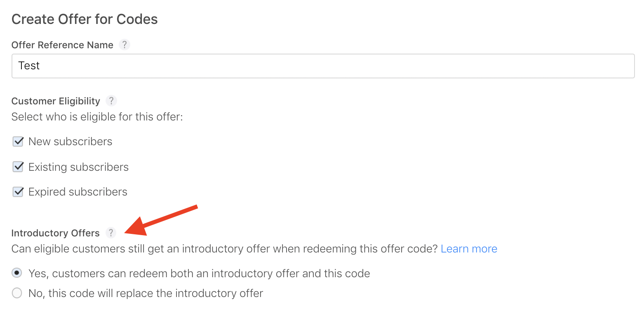Image resolution: width=644 pixels, height=316 pixels.
Task: Click the 'No, this code will replace' label text
Action: [x=146, y=293]
